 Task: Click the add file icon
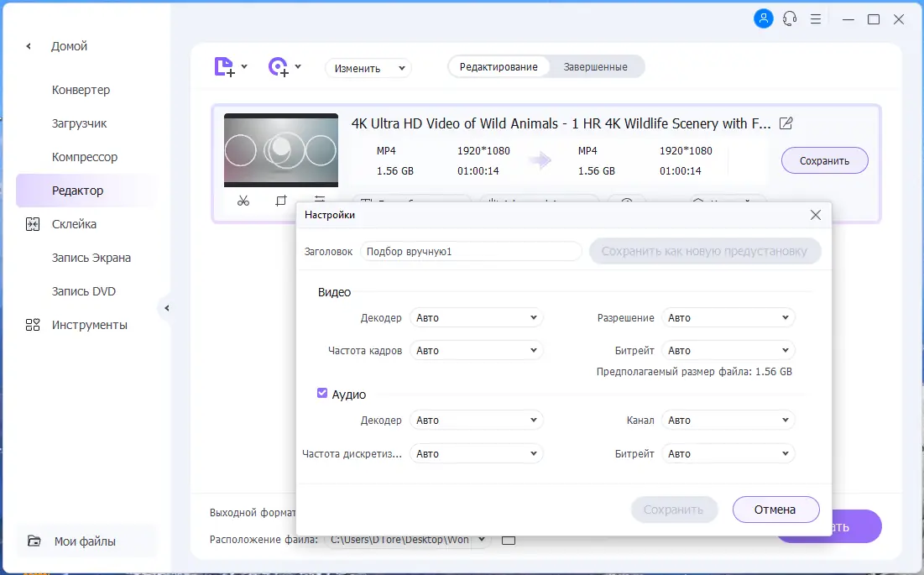tap(225, 66)
